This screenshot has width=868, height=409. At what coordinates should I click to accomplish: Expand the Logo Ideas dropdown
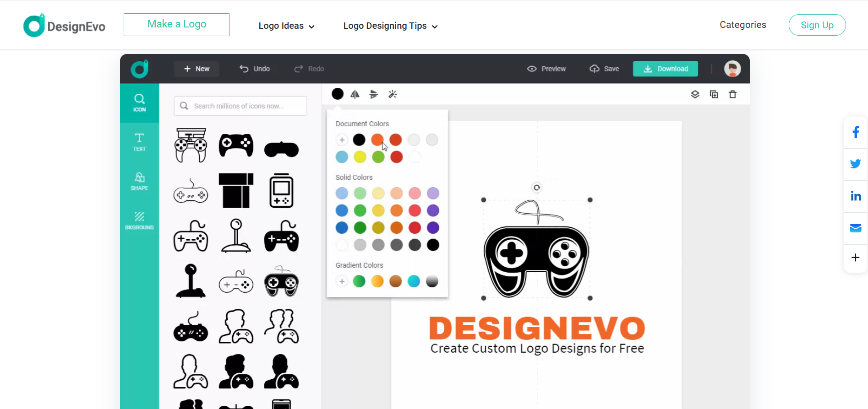pos(286,26)
